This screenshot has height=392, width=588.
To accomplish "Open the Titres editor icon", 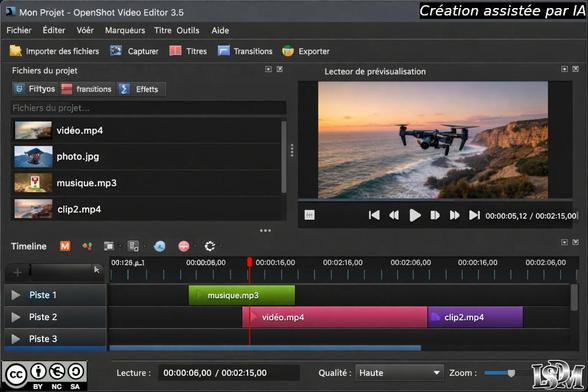I will tap(176, 51).
